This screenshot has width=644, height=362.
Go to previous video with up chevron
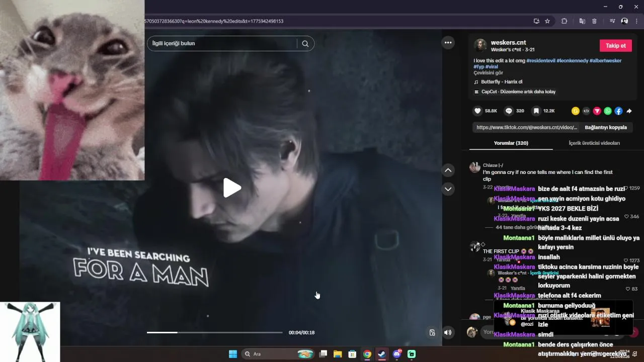pos(448,170)
